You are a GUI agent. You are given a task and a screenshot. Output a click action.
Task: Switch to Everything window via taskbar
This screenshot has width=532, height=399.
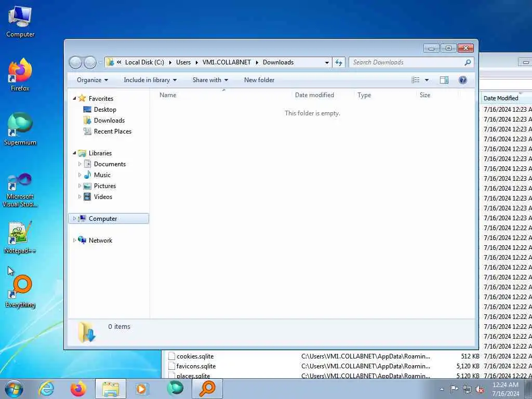pos(207,389)
